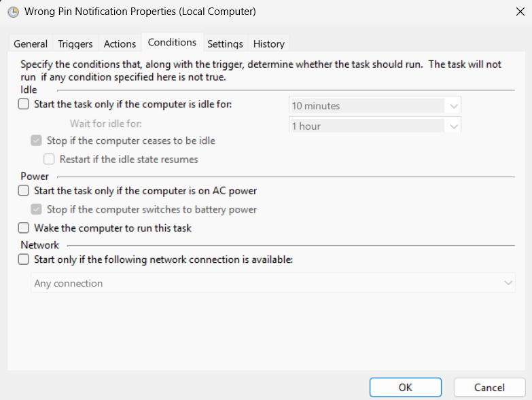This screenshot has width=532, height=400.
Task: Switch to the Settings tab
Action: (225, 43)
